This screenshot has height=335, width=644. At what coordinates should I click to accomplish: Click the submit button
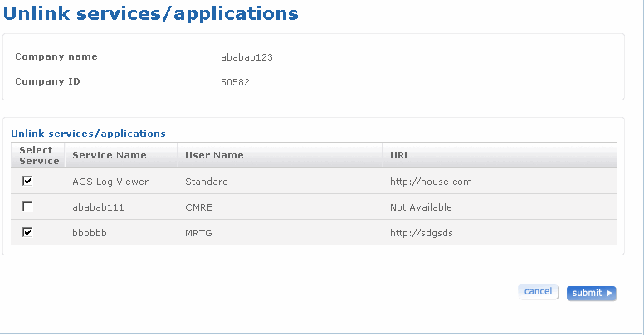click(x=592, y=294)
